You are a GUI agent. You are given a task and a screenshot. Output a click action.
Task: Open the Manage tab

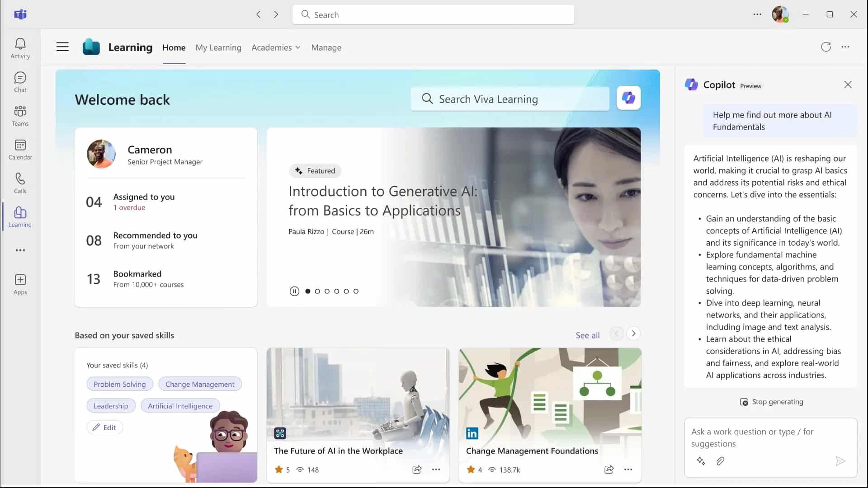[x=326, y=47]
